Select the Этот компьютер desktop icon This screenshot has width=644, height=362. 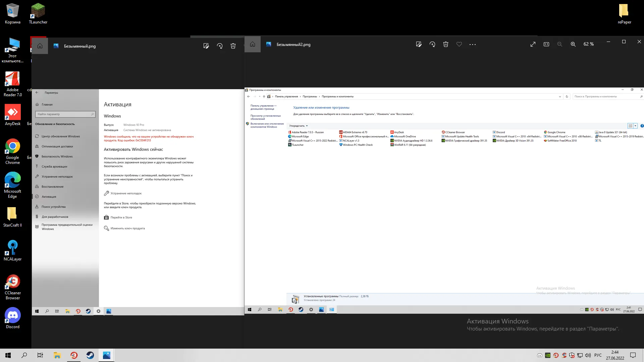(12, 50)
